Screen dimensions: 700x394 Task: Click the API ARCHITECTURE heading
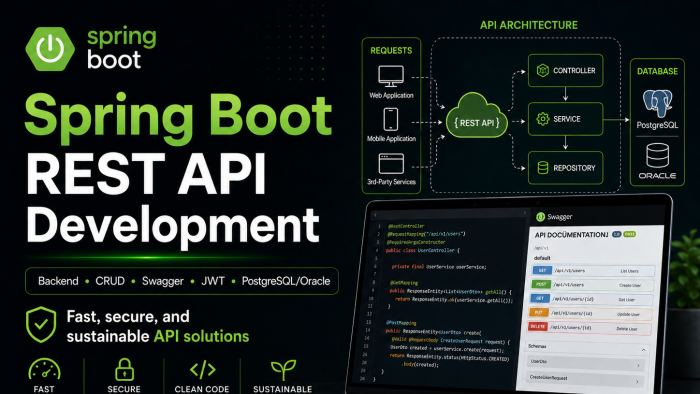coord(529,25)
